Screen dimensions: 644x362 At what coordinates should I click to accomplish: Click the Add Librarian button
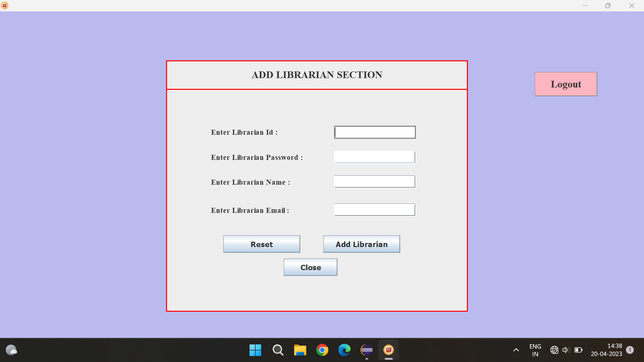click(362, 244)
